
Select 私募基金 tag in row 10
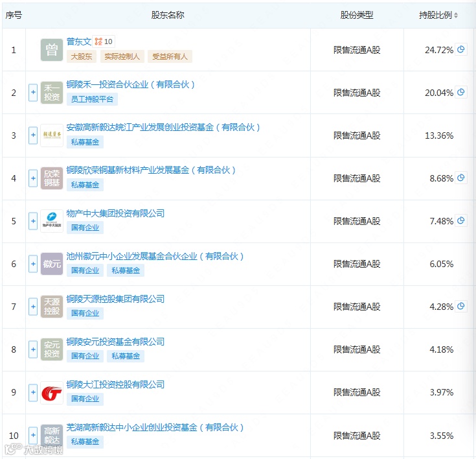85,441
